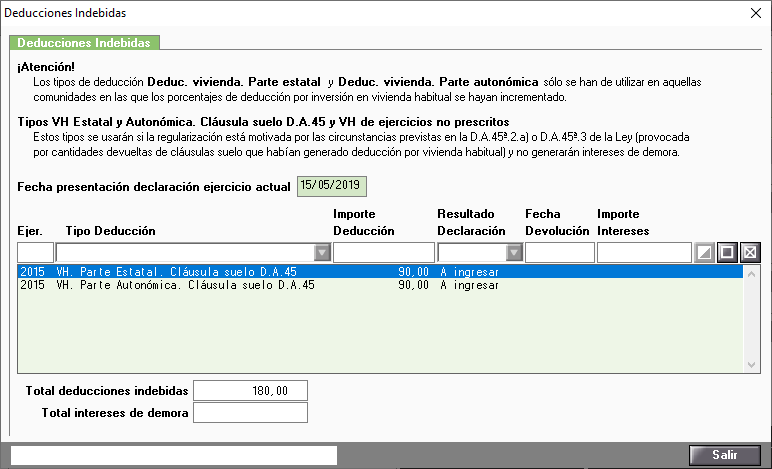Screen dimensions: 772x469
Task: Click the 'Tipo Deducción' column header label
Action: tap(110, 231)
